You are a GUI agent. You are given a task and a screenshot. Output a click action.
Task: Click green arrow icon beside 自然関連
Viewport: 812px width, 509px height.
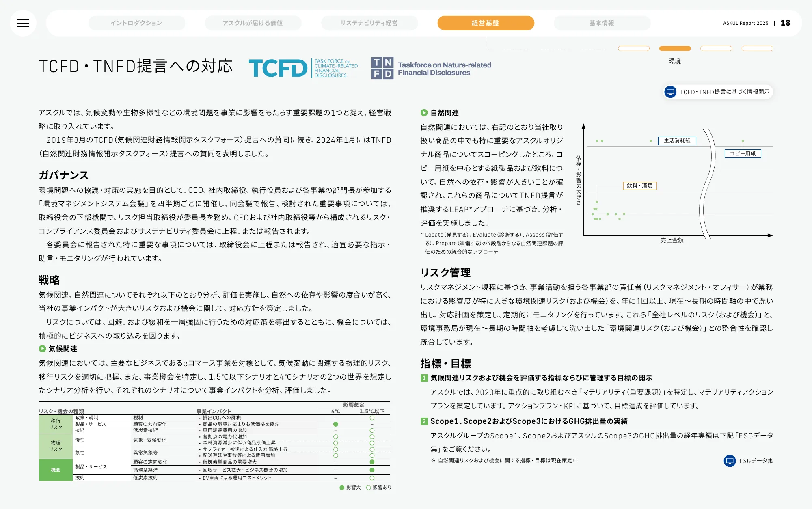point(424,113)
